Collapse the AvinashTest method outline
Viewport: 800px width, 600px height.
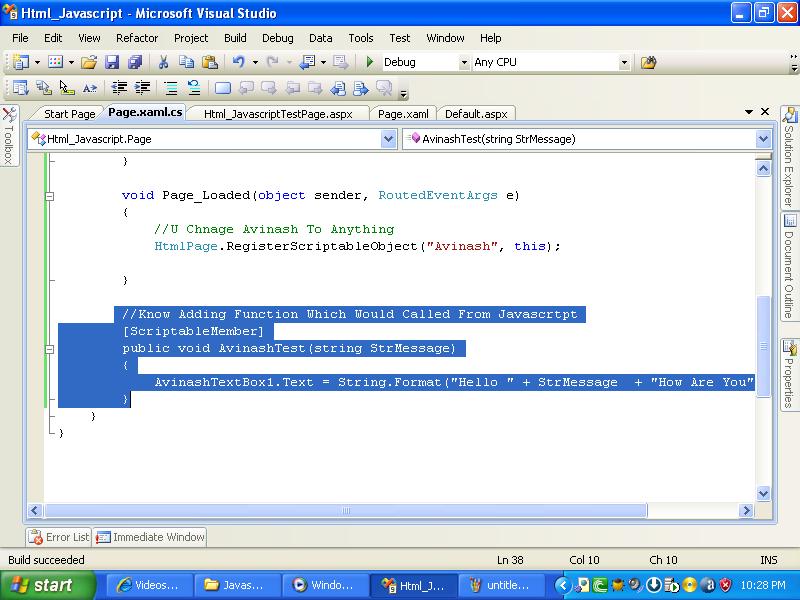[49, 349]
